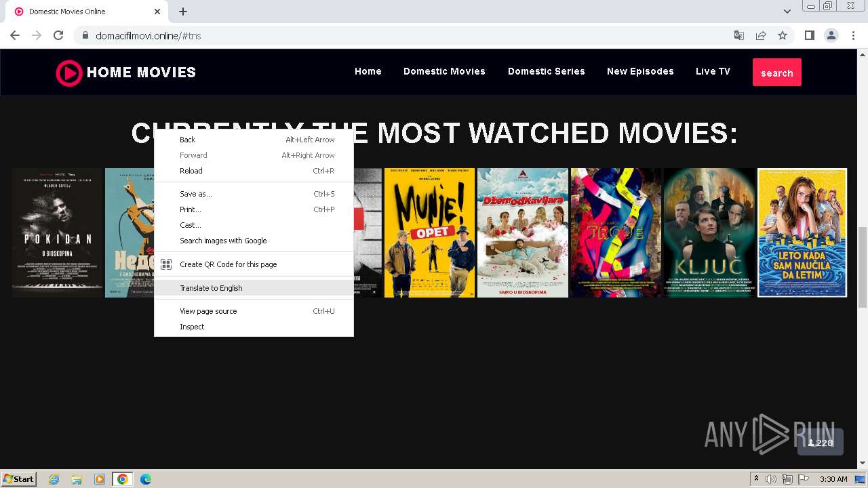Image resolution: width=868 pixels, height=488 pixels.
Task: Launch Internet Explorer from taskbar
Action: pos(54,479)
